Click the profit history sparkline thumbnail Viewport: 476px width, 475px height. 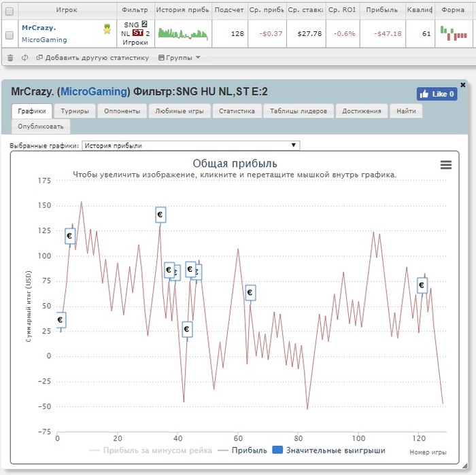(183, 34)
